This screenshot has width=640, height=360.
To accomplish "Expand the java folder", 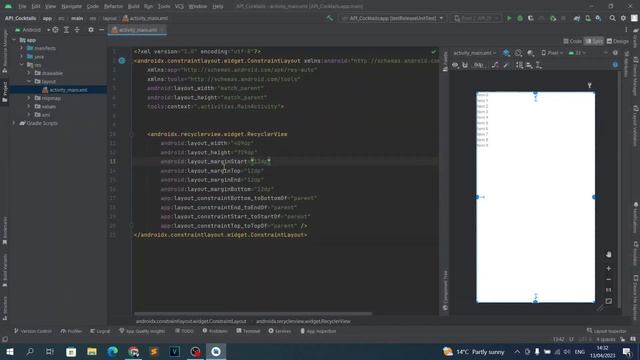I will (x=22, y=56).
